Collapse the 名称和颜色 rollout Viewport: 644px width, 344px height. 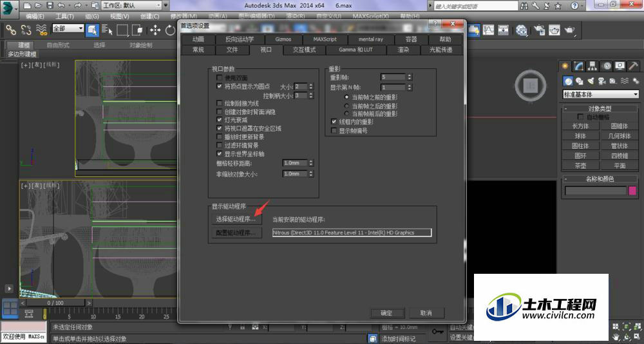[600, 179]
